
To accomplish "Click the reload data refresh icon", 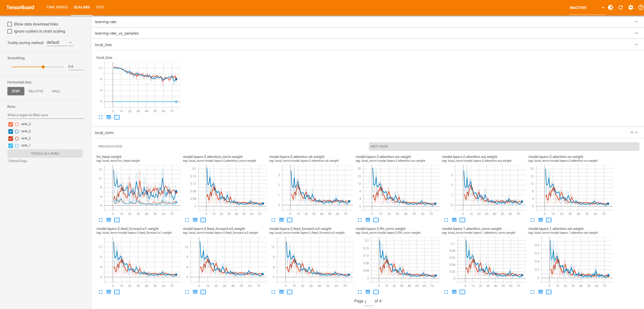I will click(621, 7).
